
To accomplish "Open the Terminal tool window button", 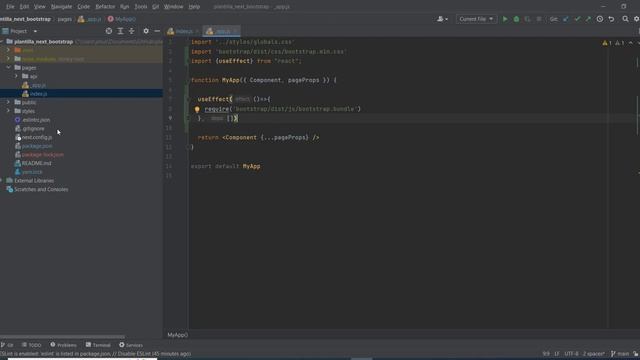I will point(98,345).
